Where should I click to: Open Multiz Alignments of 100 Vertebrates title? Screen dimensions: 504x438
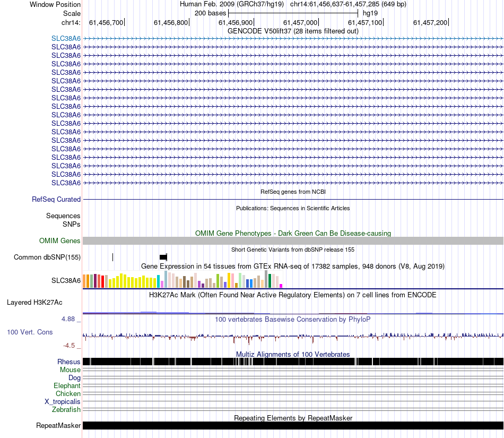click(x=293, y=355)
